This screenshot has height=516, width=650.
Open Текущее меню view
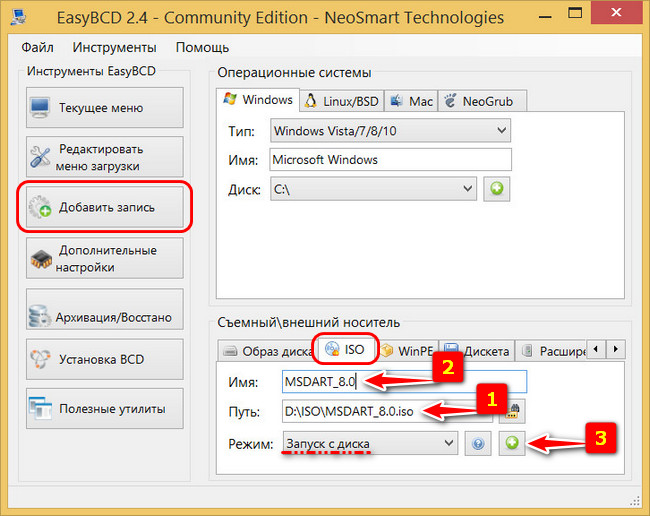104,108
